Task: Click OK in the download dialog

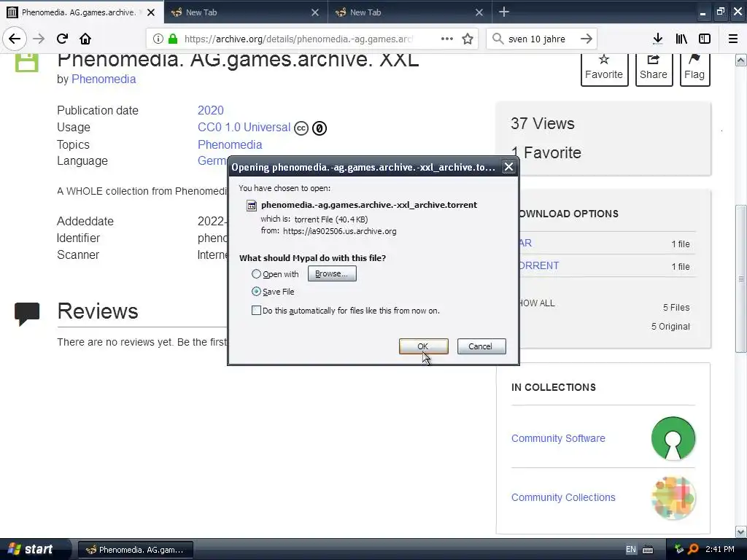Action: coord(424,346)
